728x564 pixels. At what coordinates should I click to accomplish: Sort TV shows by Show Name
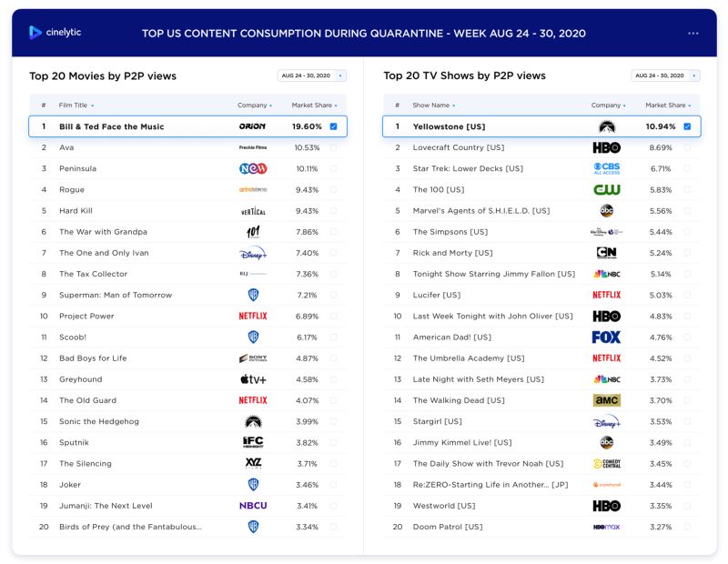tap(434, 106)
